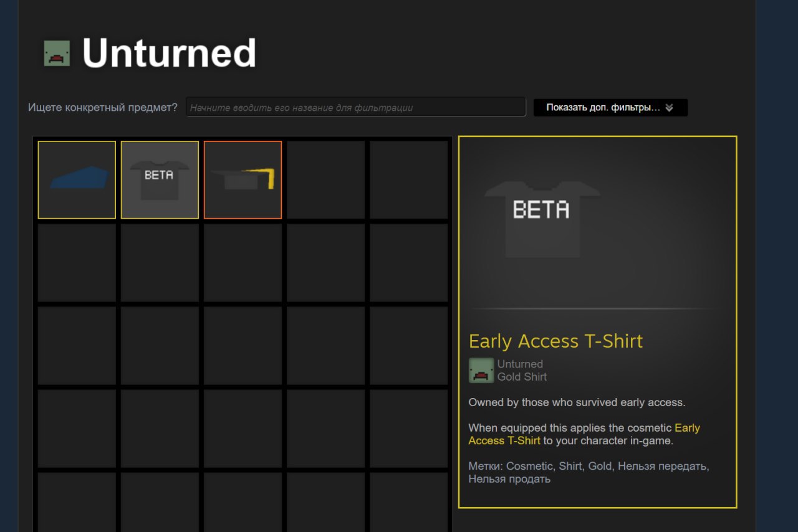Click the Unturned page heading text
798x532 pixels.
click(169, 54)
